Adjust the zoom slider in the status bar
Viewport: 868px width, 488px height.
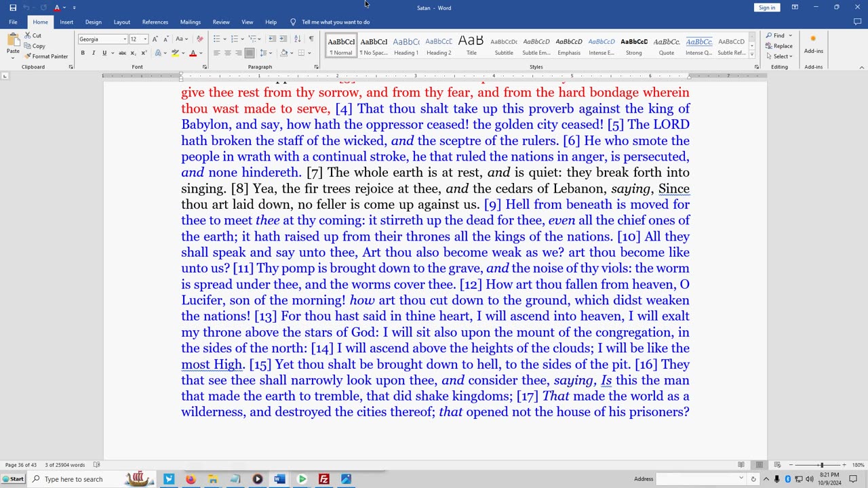(821, 465)
